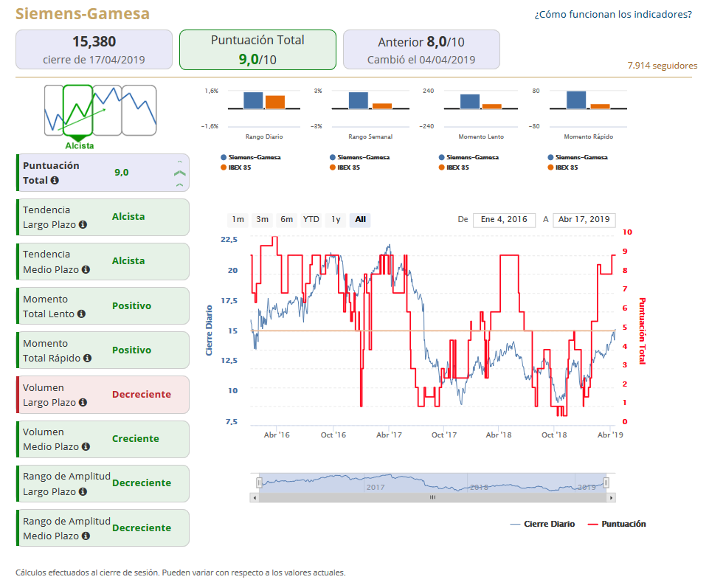
Task: Click blue bar in Momento Lento chart
Action: (x=470, y=102)
